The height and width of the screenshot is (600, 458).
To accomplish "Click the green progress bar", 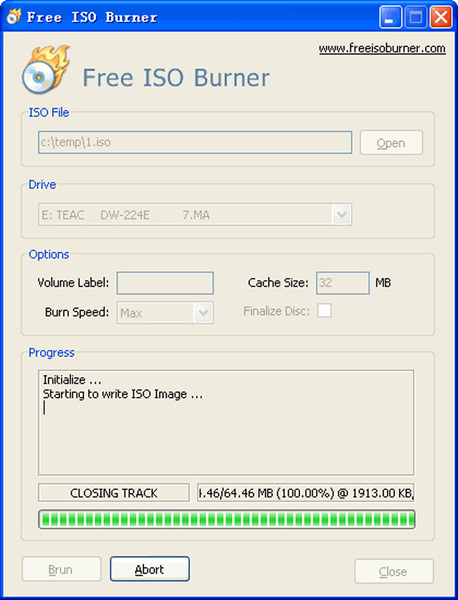I will tap(227, 519).
